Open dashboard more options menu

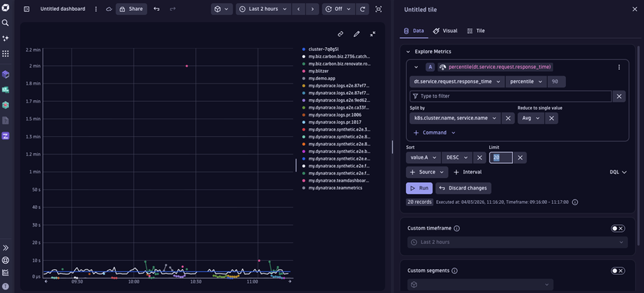96,9
